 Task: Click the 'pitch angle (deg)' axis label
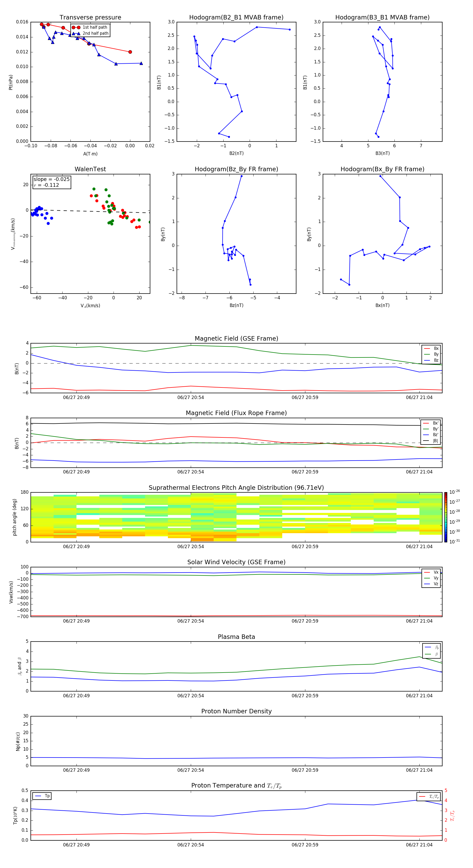point(14,517)
